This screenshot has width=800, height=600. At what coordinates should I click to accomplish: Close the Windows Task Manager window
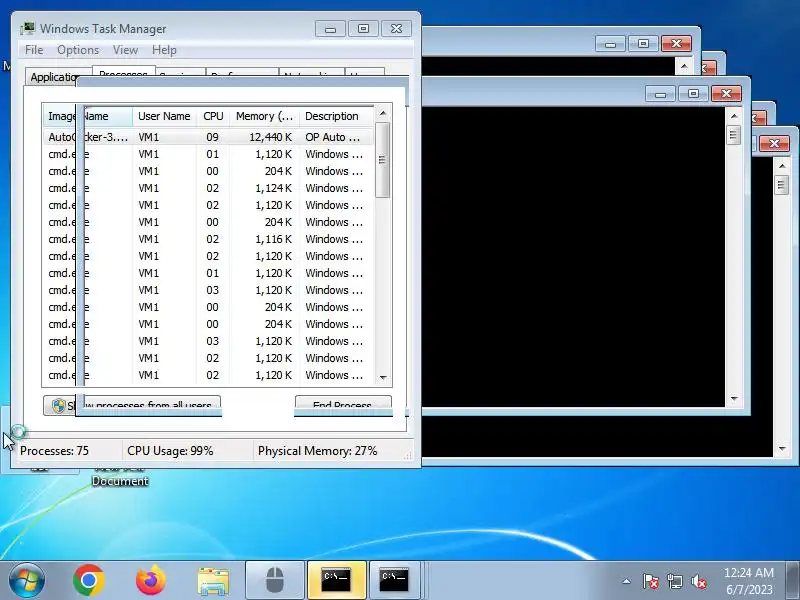point(396,29)
